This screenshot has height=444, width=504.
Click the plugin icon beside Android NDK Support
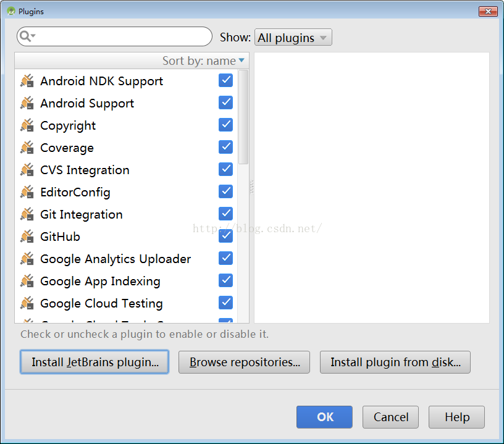click(x=27, y=81)
